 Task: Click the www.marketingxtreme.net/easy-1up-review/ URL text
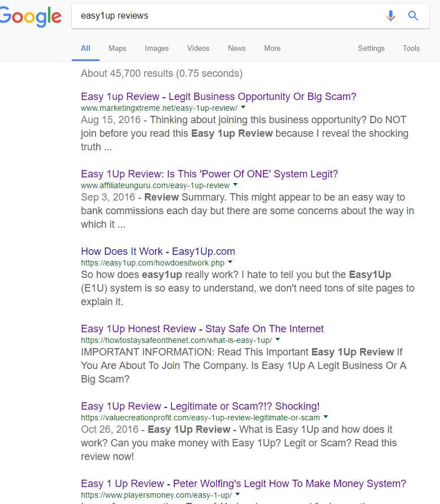pyautogui.click(x=159, y=108)
